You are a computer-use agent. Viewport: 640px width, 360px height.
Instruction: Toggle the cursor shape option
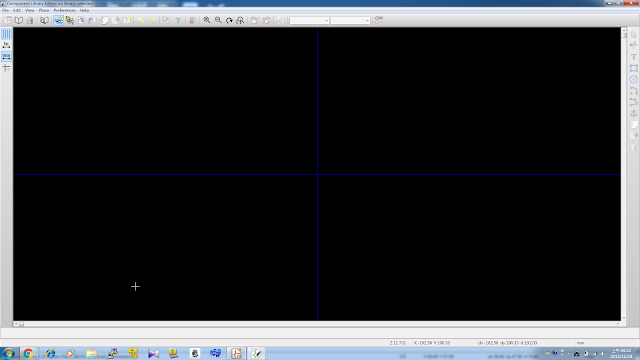click(7, 68)
